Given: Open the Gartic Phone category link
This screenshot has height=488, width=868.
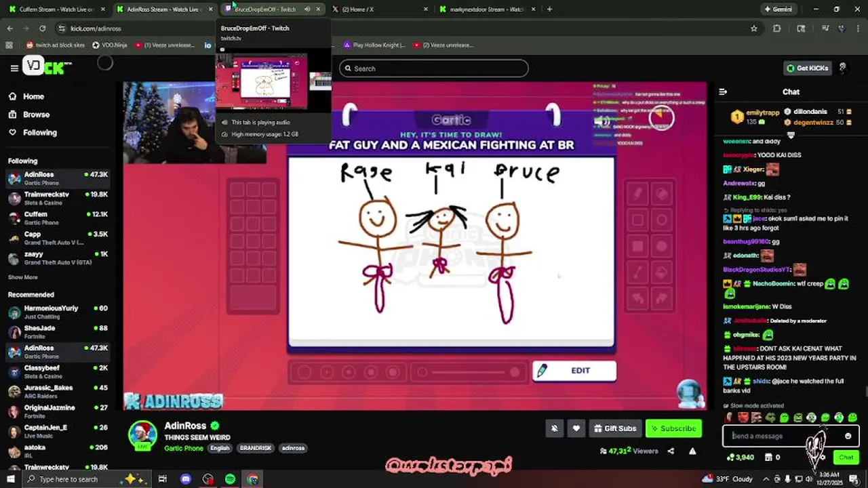Looking at the screenshot, I should pos(183,448).
